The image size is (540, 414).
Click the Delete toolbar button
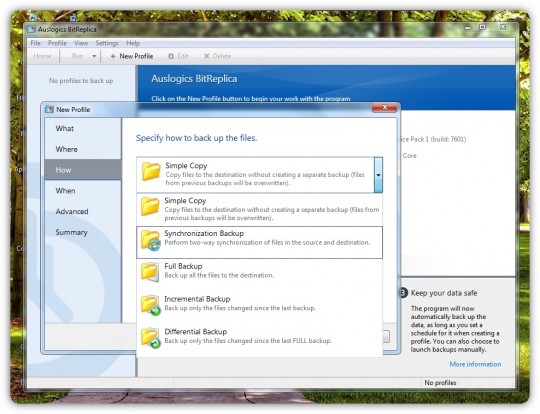217,56
